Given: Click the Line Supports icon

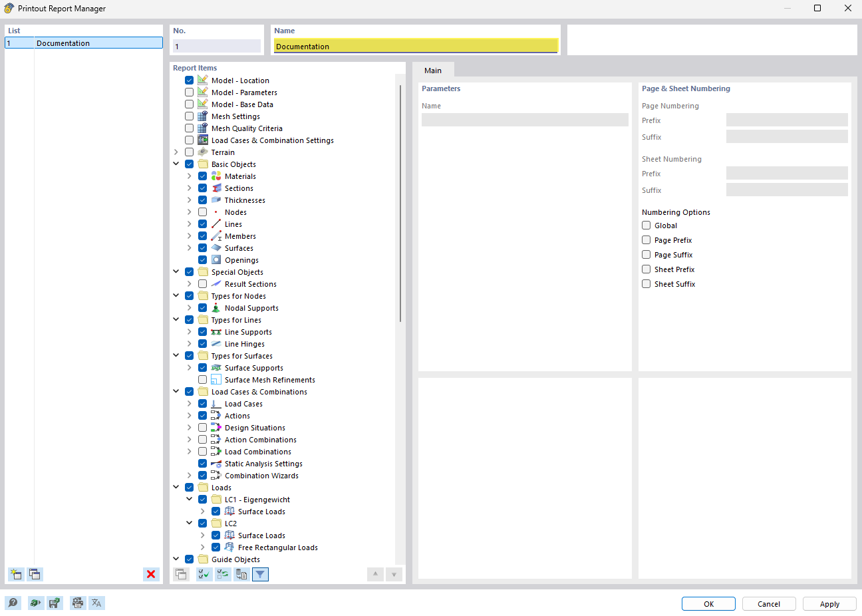Looking at the screenshot, I should point(216,332).
